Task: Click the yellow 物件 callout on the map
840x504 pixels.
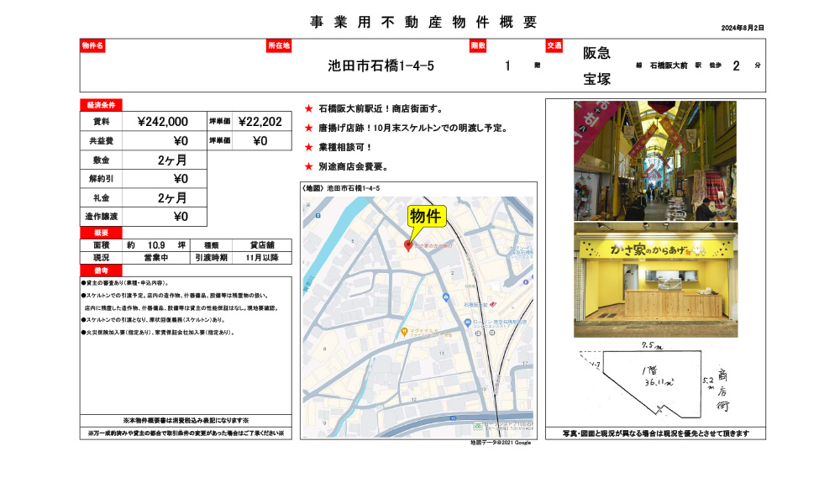Action: point(428,215)
